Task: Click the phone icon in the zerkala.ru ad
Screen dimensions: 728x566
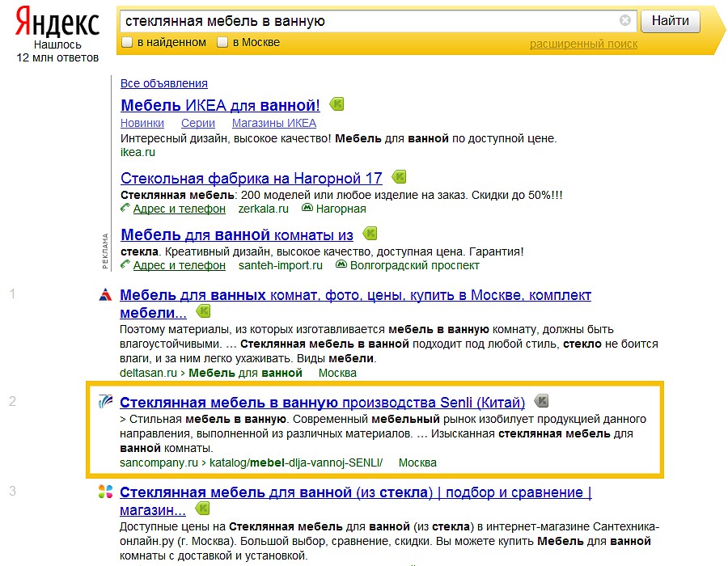Action: click(125, 208)
